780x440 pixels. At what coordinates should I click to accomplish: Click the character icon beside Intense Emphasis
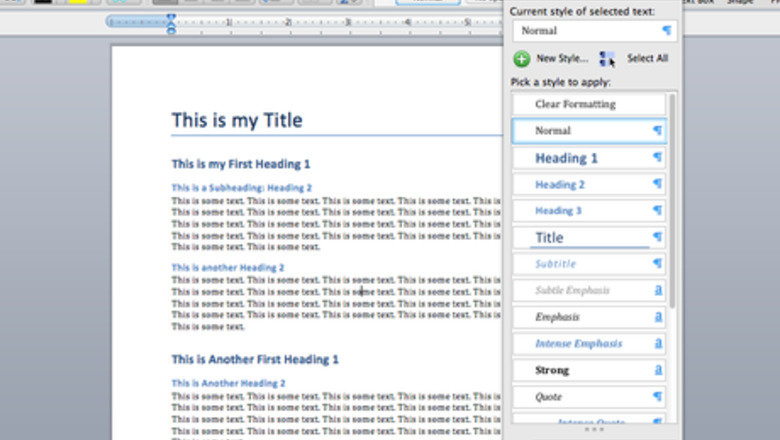click(x=658, y=344)
